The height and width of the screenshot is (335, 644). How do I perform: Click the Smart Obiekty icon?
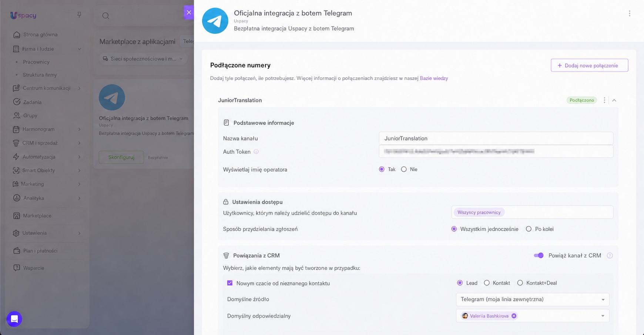(16, 170)
